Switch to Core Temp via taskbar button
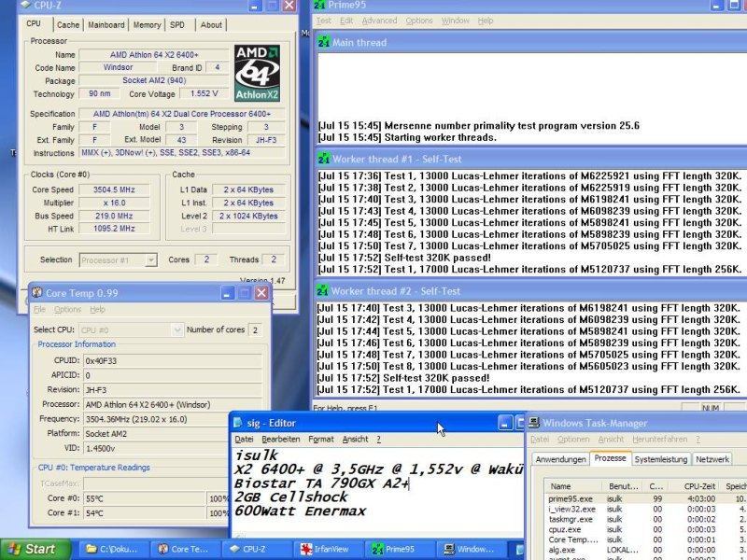The height and width of the screenshot is (560, 747). click(x=186, y=550)
